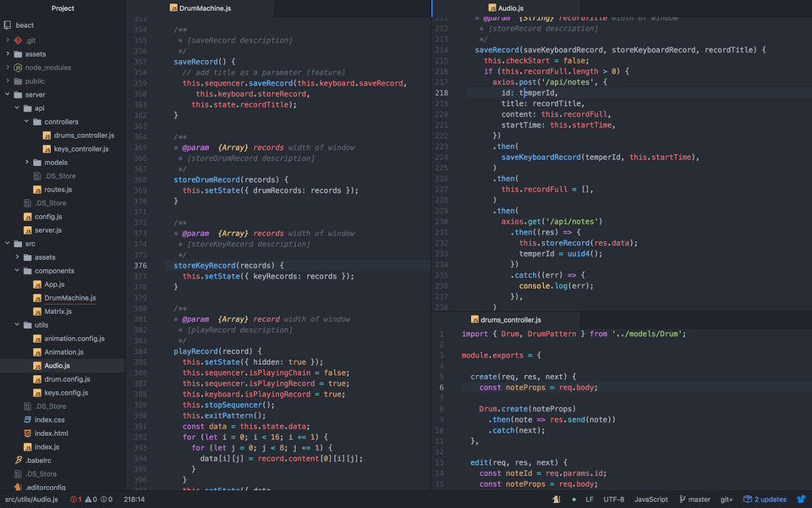Viewport: 812px width, 508px height.
Task: Click the beaver icon in the status bar
Action: (556, 500)
